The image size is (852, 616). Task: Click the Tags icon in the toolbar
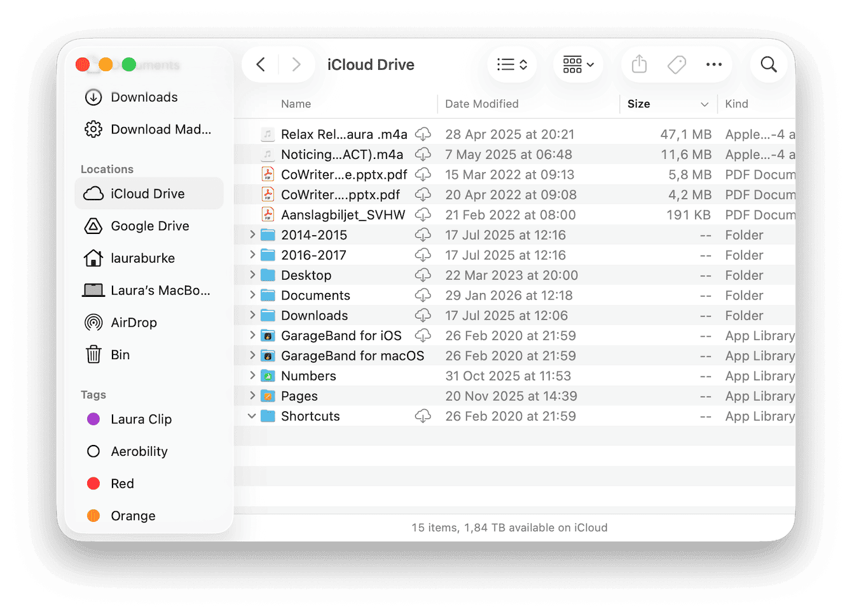(677, 64)
